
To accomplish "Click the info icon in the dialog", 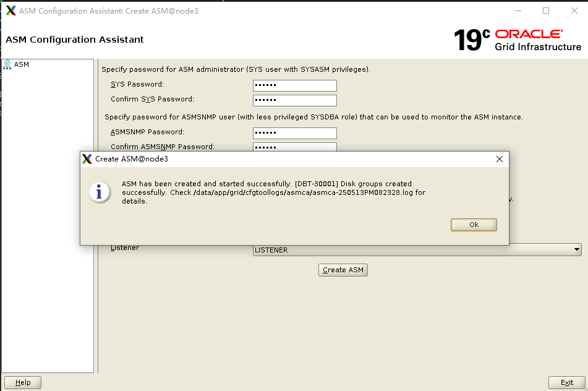I will point(100,192).
